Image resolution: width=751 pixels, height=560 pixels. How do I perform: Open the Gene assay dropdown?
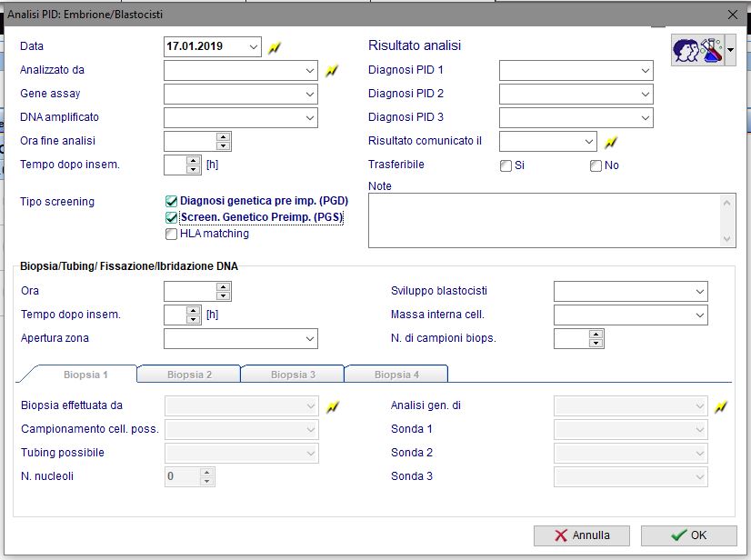pos(310,94)
